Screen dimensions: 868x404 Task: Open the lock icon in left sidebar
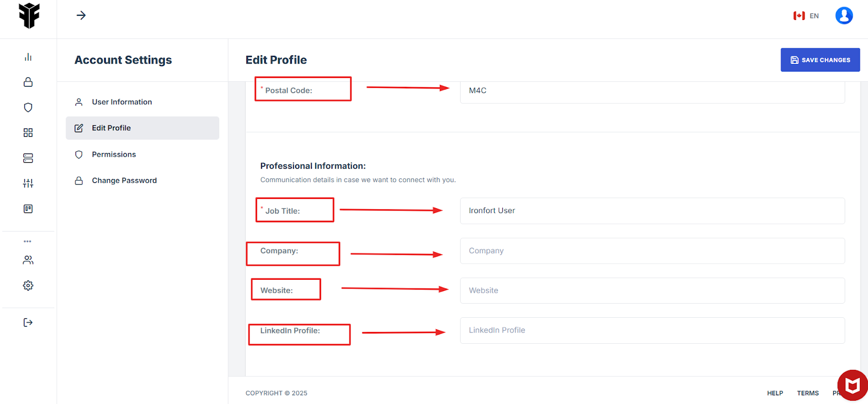(28, 82)
